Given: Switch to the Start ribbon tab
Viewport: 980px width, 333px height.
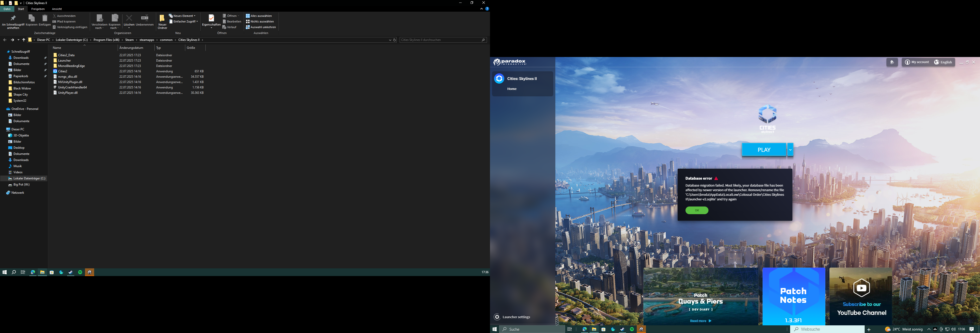Looking at the screenshot, I should click(x=21, y=9).
